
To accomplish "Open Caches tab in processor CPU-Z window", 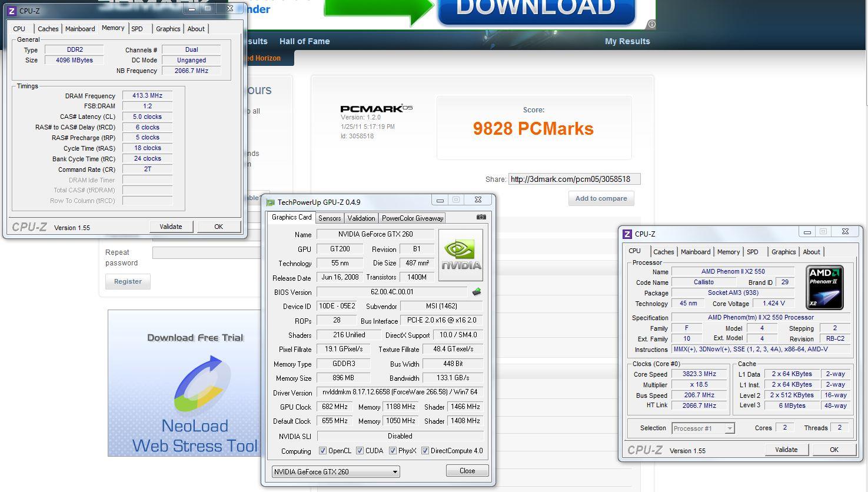I will coord(663,252).
